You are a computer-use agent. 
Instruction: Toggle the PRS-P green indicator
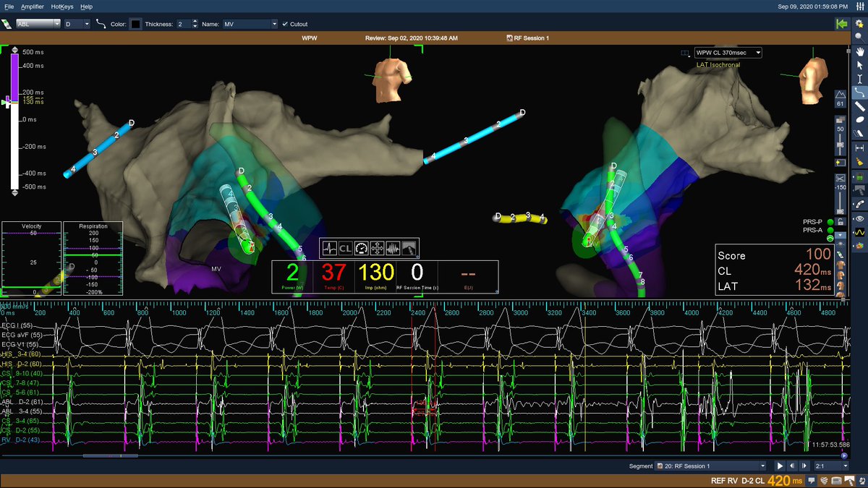point(830,222)
